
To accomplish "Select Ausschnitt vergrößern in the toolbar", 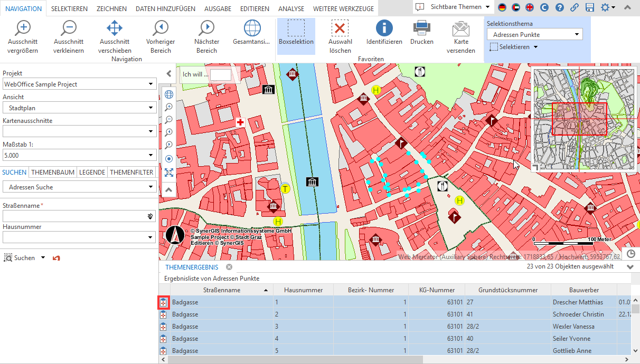I will (23, 33).
